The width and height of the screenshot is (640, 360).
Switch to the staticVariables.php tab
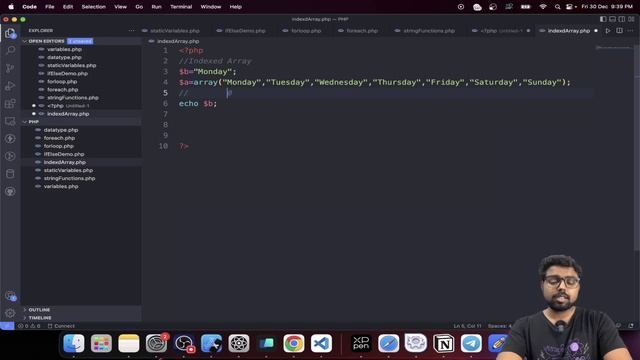coord(175,31)
